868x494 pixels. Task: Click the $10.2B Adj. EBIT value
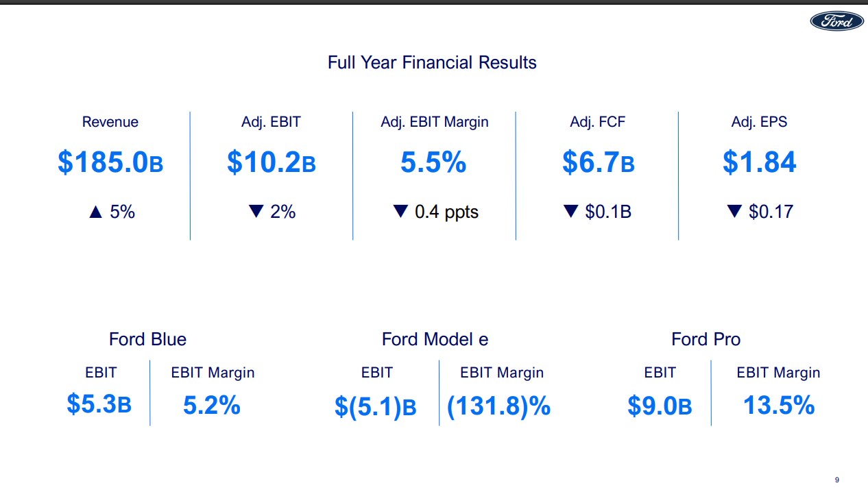[x=272, y=162]
